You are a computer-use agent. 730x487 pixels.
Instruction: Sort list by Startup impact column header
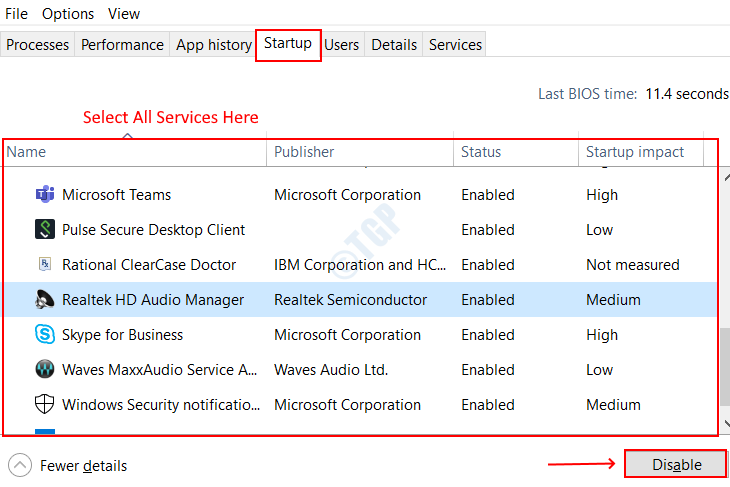coord(641,152)
